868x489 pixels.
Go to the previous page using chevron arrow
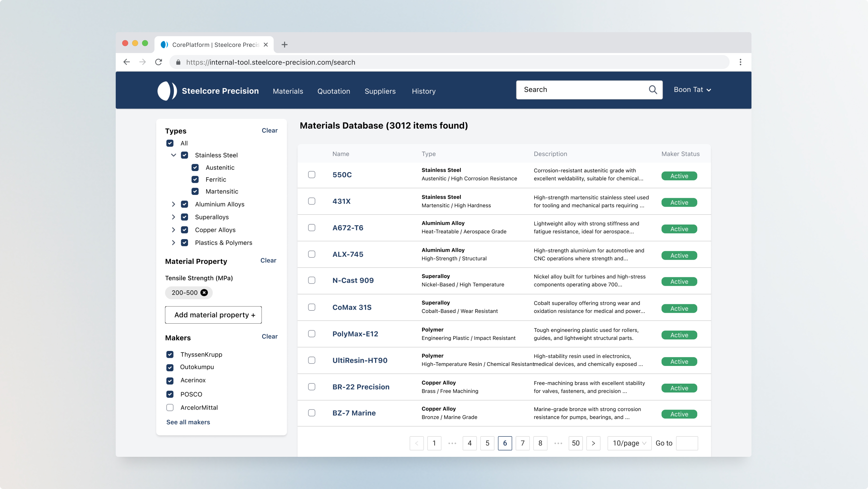[x=417, y=443]
